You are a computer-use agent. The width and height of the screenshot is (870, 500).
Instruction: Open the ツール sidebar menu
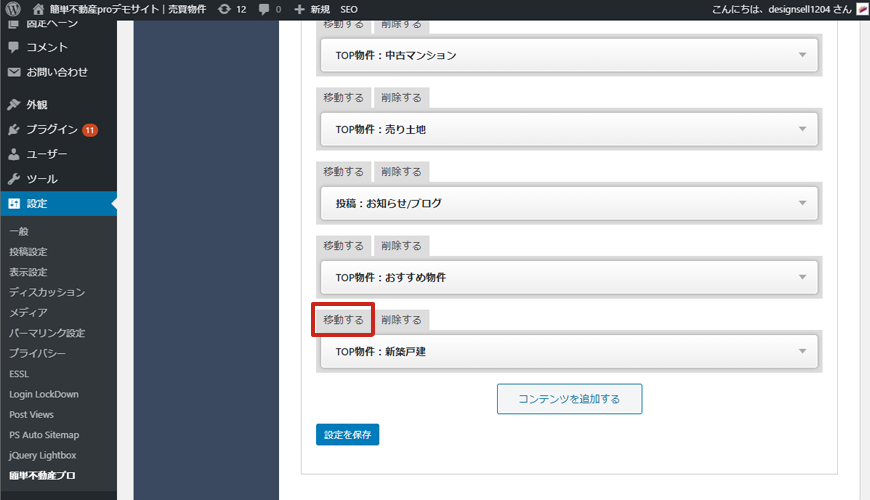(41, 179)
